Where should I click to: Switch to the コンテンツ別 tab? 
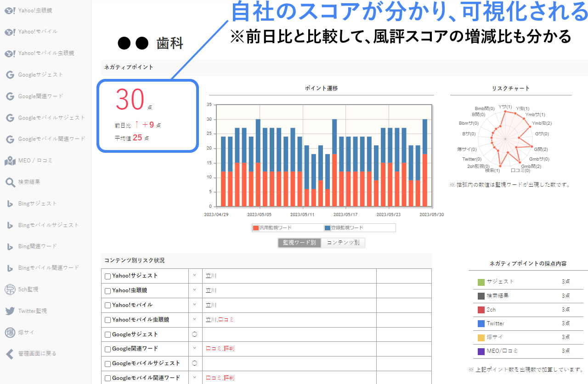click(x=343, y=243)
